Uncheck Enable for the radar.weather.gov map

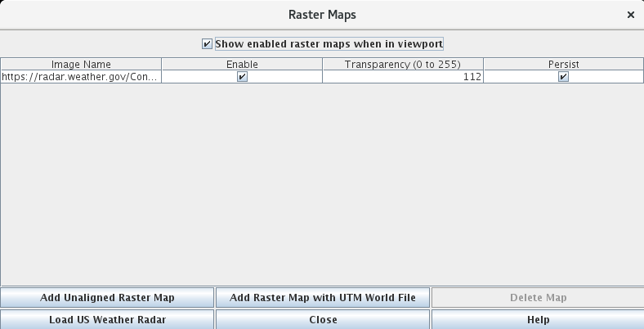[242, 77]
